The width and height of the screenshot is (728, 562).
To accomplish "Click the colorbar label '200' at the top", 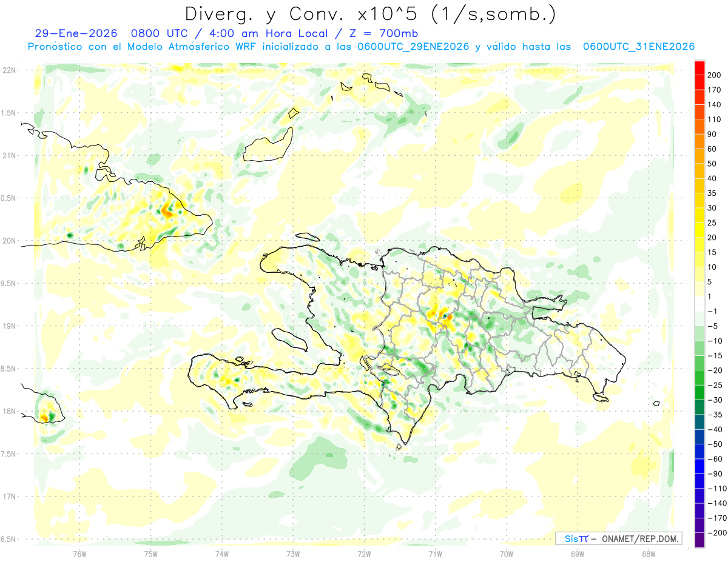I will (715, 75).
